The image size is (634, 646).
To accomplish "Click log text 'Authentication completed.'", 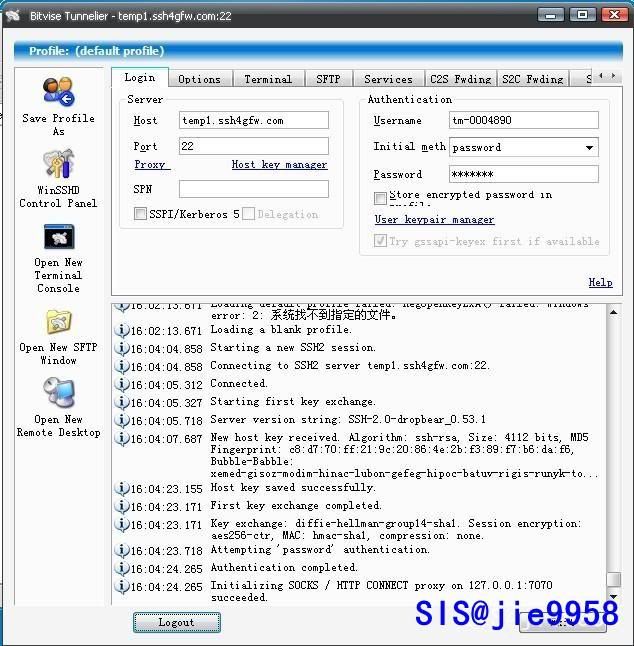I will pos(284,568).
